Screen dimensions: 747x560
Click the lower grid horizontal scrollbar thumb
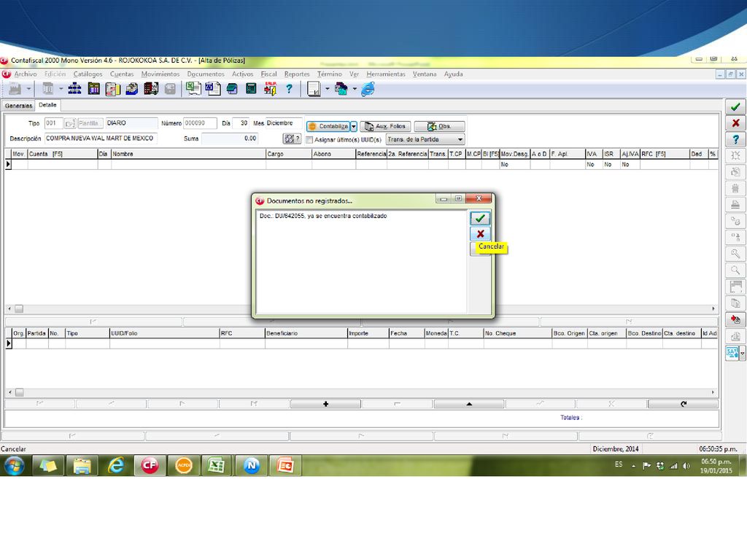tap(20, 392)
